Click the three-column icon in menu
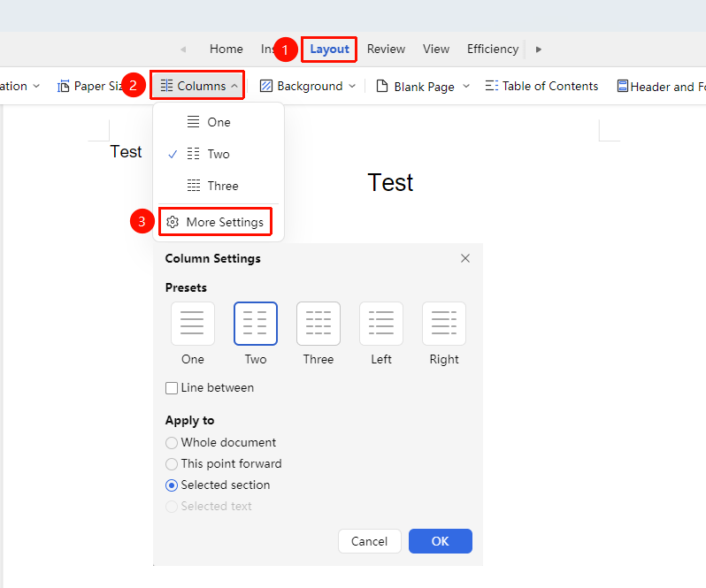The height and width of the screenshot is (588, 706). pyautogui.click(x=194, y=186)
